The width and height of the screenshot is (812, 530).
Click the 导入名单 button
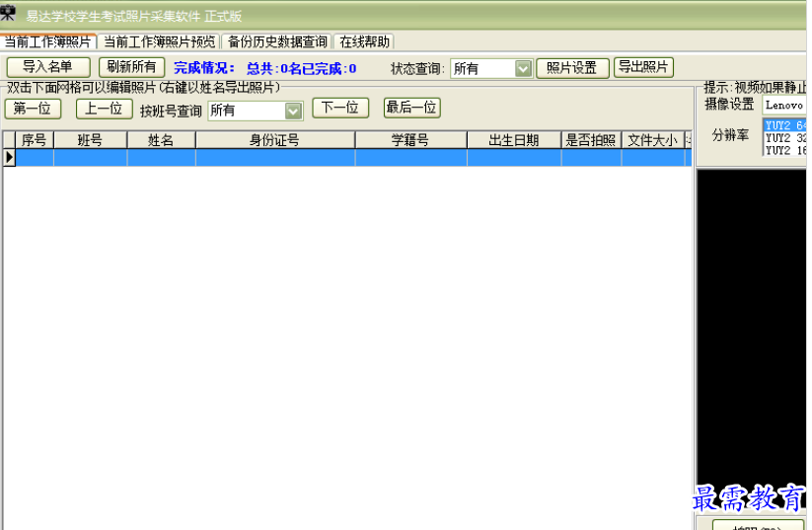point(48,67)
